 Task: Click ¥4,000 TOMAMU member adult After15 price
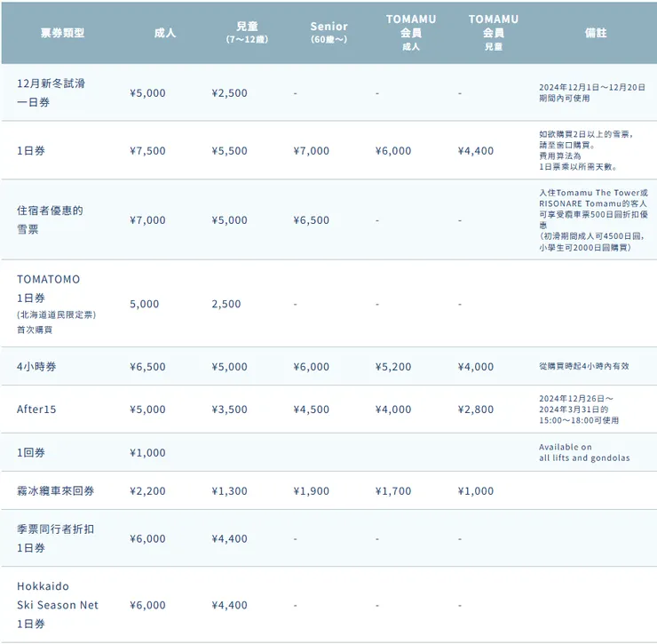point(393,409)
